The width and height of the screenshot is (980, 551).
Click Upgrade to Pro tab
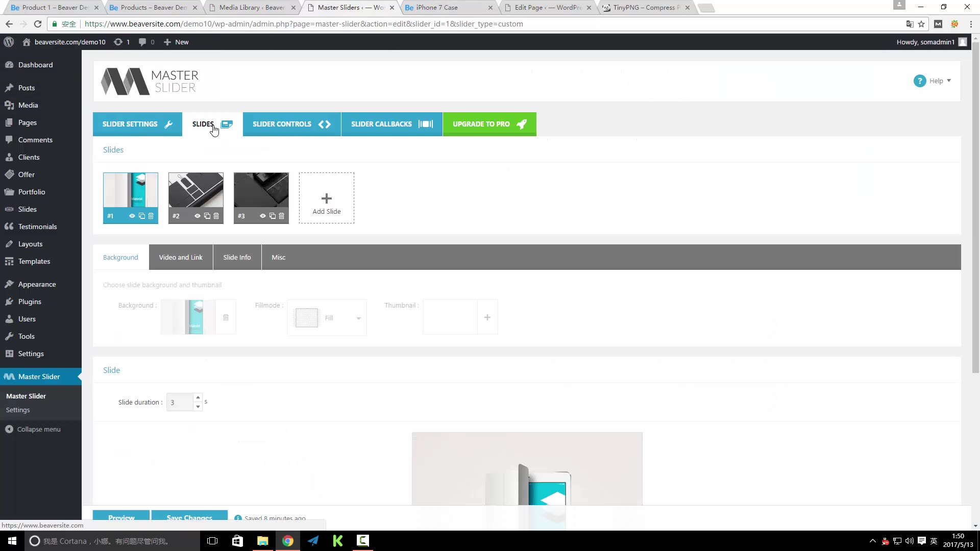pyautogui.click(x=489, y=124)
